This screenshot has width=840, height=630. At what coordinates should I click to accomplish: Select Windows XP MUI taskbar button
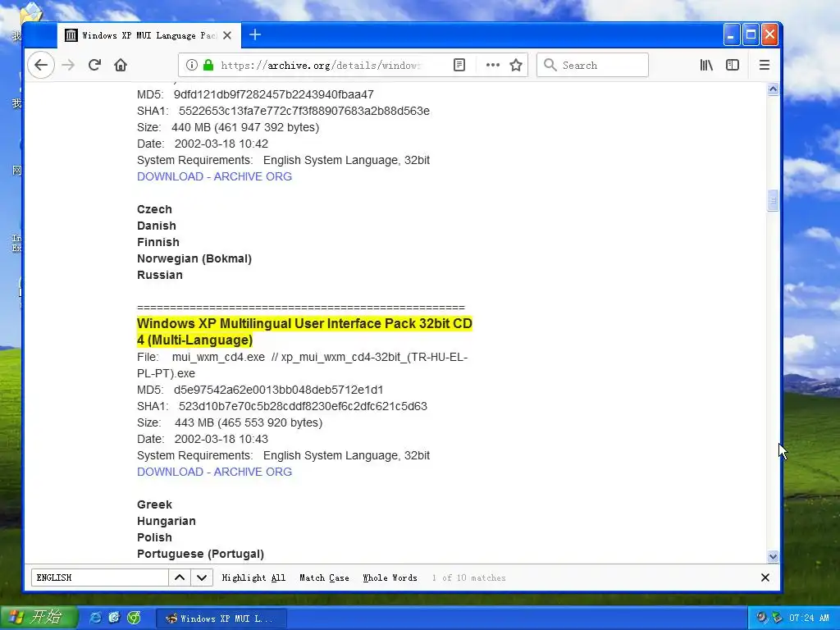click(221, 619)
